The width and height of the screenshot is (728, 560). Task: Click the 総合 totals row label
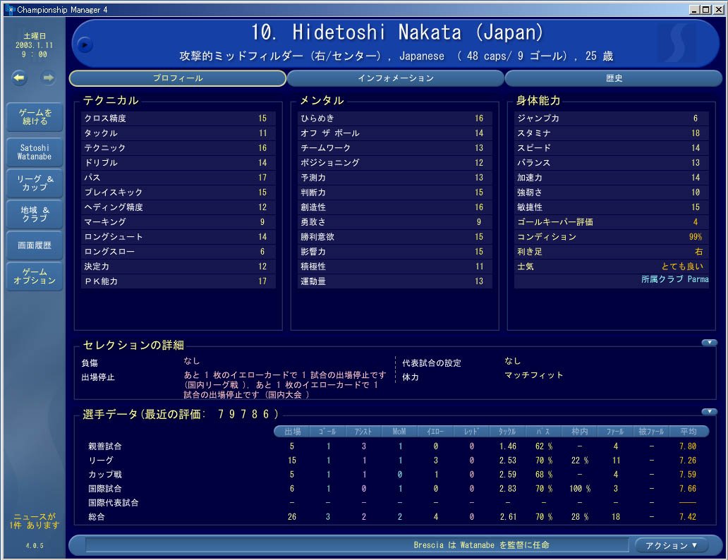click(x=96, y=517)
